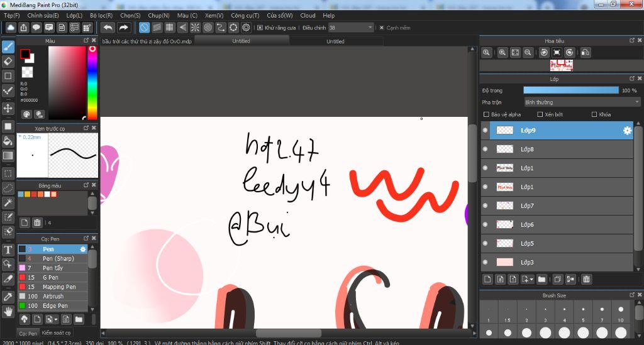Enable the concentric circle snap icon
Screen dimensions: 644x345
[208, 28]
